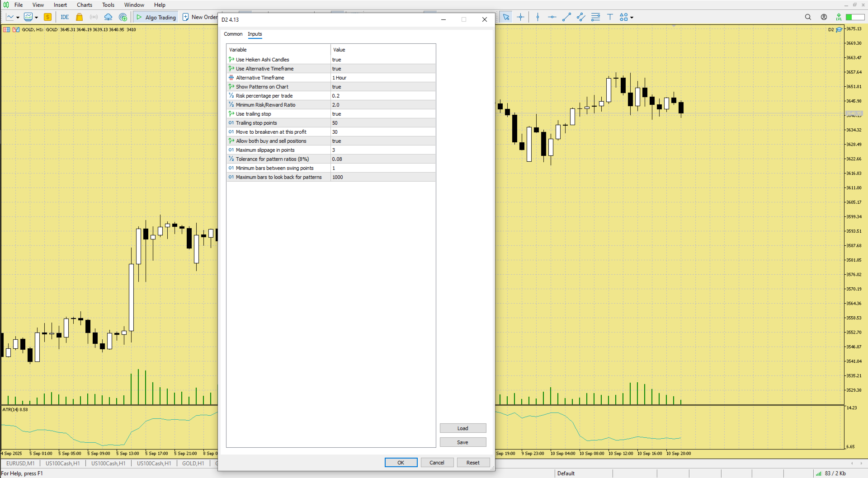The width and height of the screenshot is (868, 478).
Task: Click the search magnifier icon
Action: click(x=808, y=17)
